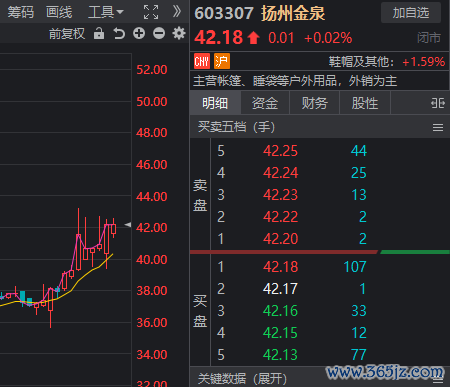
Task: Click the current price marker arrow on axis
Action: [x=128, y=225]
